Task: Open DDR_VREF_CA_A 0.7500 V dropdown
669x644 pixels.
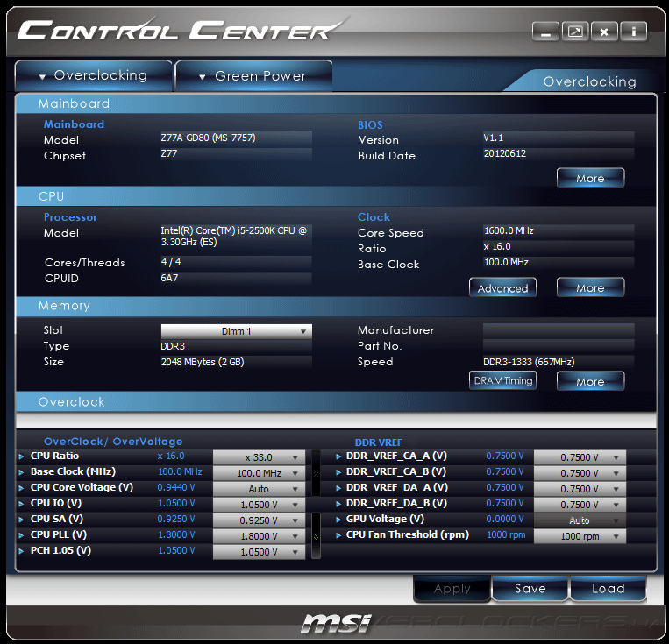Action: 580,457
